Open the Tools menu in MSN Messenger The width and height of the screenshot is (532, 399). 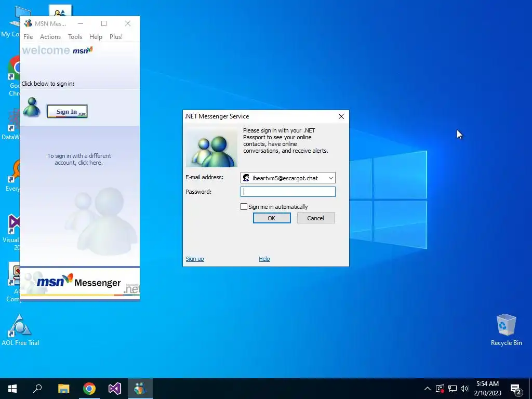(x=75, y=37)
